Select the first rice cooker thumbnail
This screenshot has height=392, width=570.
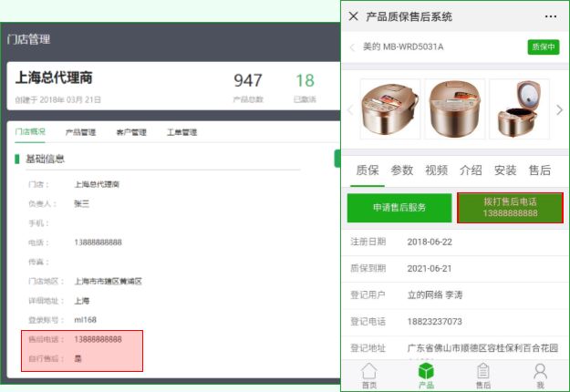coord(390,108)
